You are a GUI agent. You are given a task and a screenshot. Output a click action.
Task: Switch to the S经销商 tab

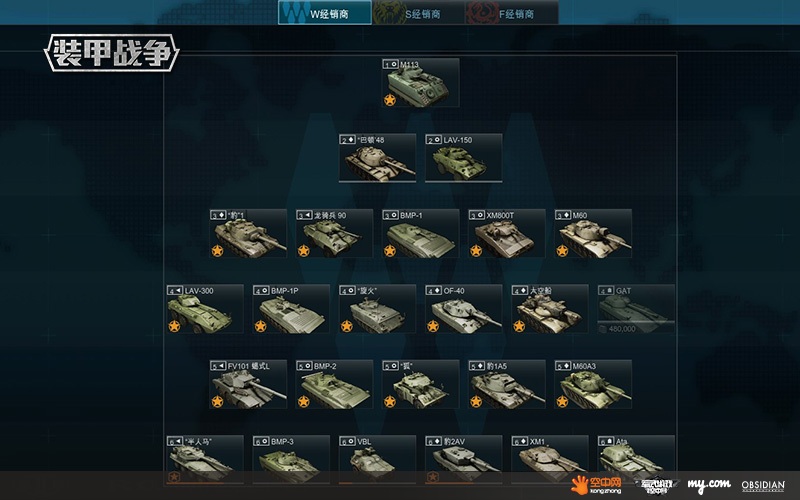(418, 13)
